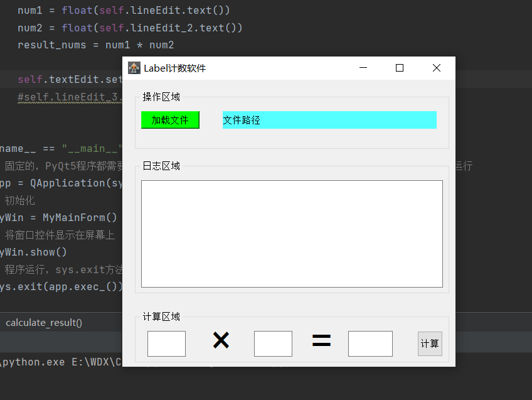Click the Label计数软件 window app icon
Image resolution: width=532 pixels, height=400 pixels.
tap(134, 68)
